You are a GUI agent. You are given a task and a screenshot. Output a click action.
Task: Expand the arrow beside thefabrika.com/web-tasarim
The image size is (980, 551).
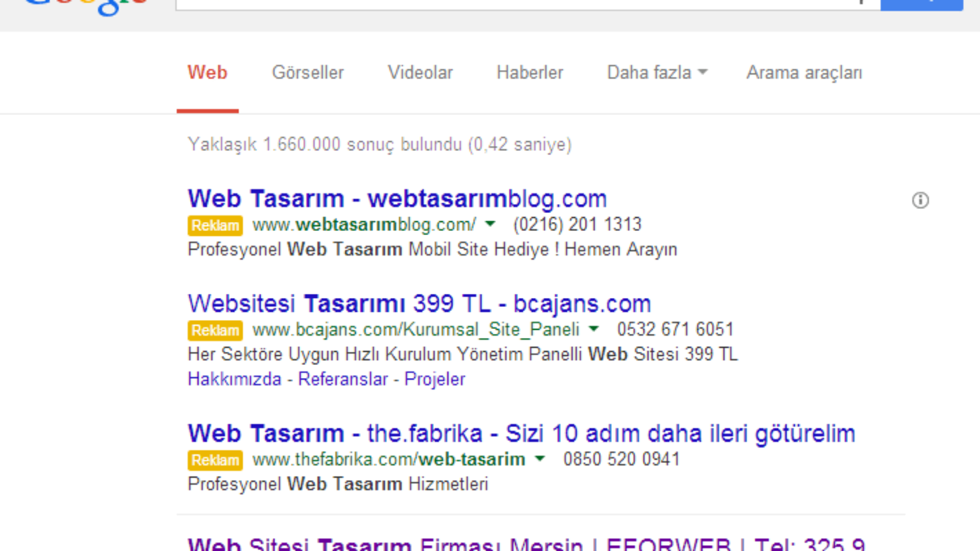[539, 459]
